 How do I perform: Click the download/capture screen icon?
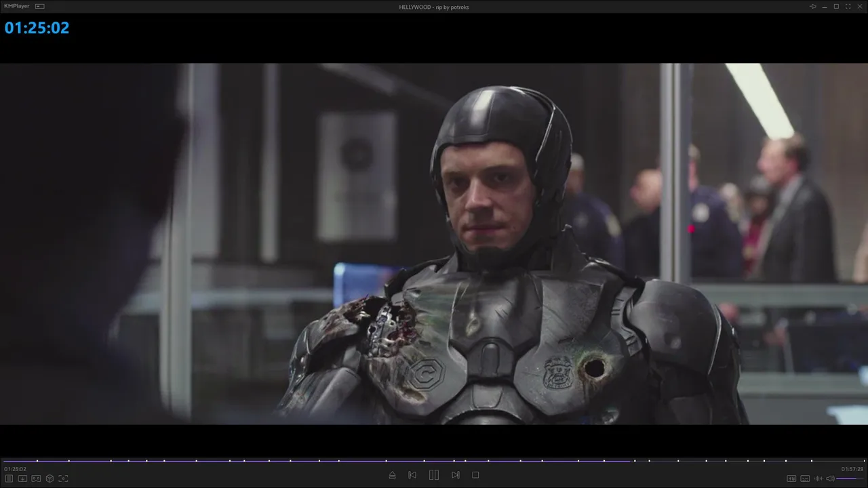22,479
